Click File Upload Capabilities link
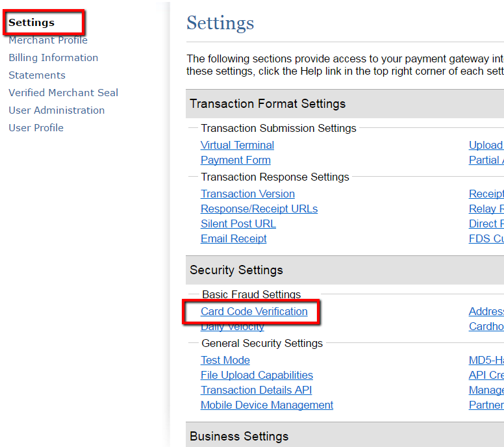This screenshot has width=504, height=447. 257,376
